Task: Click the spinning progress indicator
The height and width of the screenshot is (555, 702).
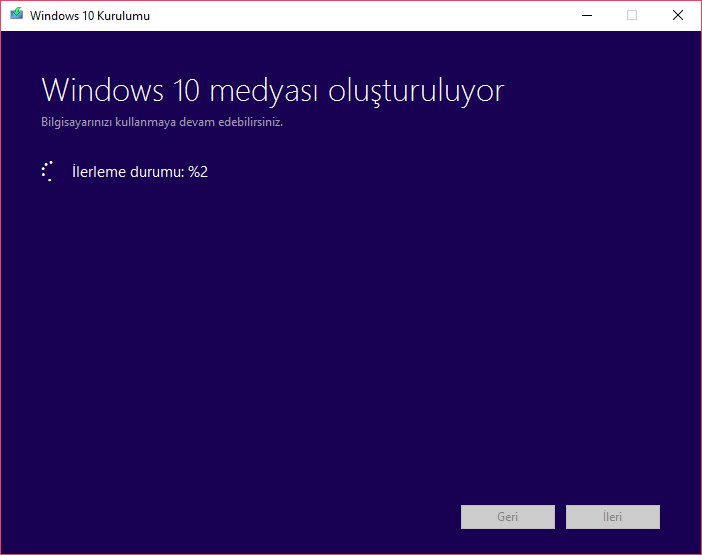Action: tap(48, 171)
